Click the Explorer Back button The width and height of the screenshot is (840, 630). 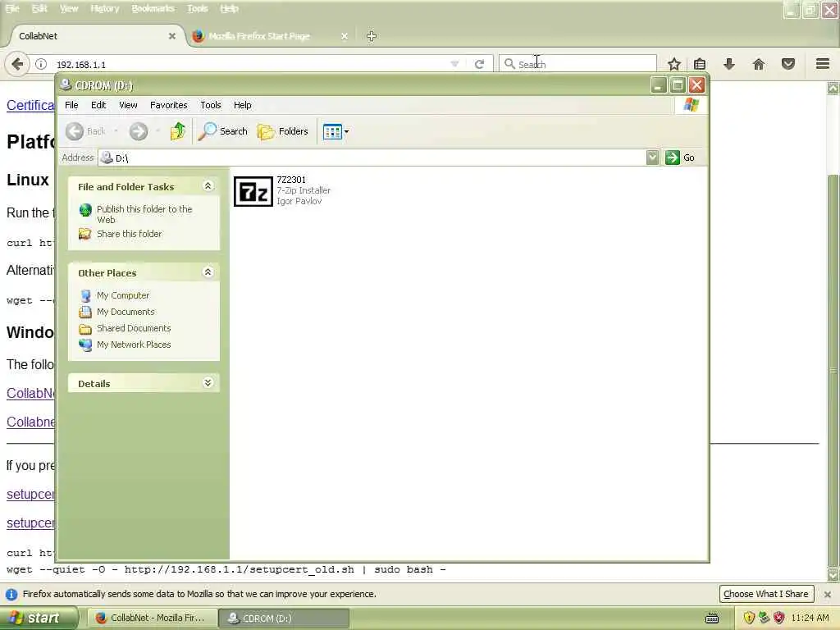[85, 131]
